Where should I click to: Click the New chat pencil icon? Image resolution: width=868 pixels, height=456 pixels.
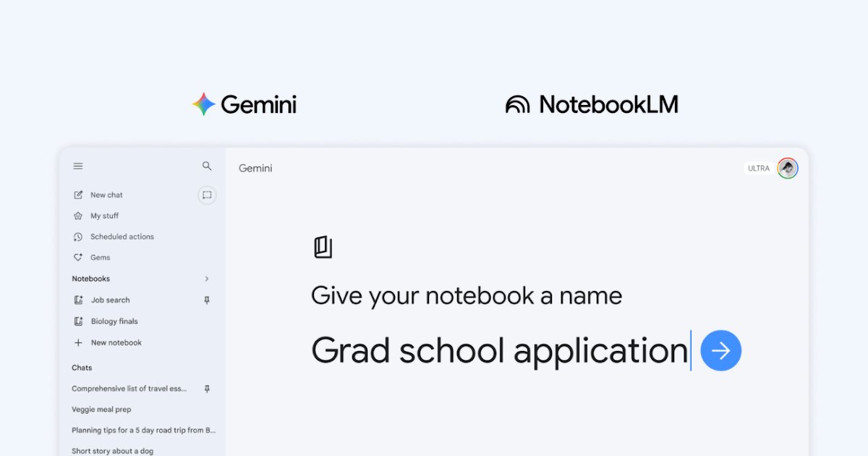click(x=78, y=195)
